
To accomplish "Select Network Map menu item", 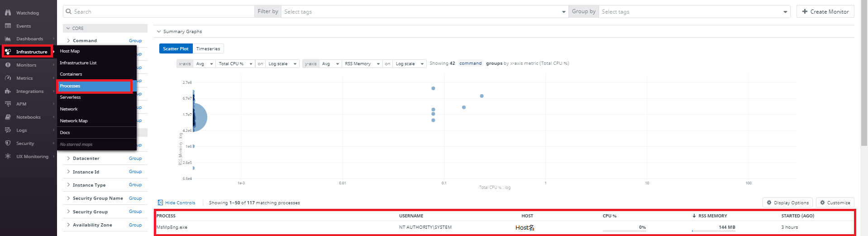I will tap(96, 120).
